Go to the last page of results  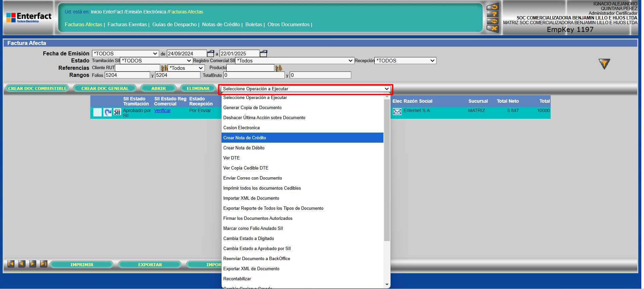(x=43, y=264)
